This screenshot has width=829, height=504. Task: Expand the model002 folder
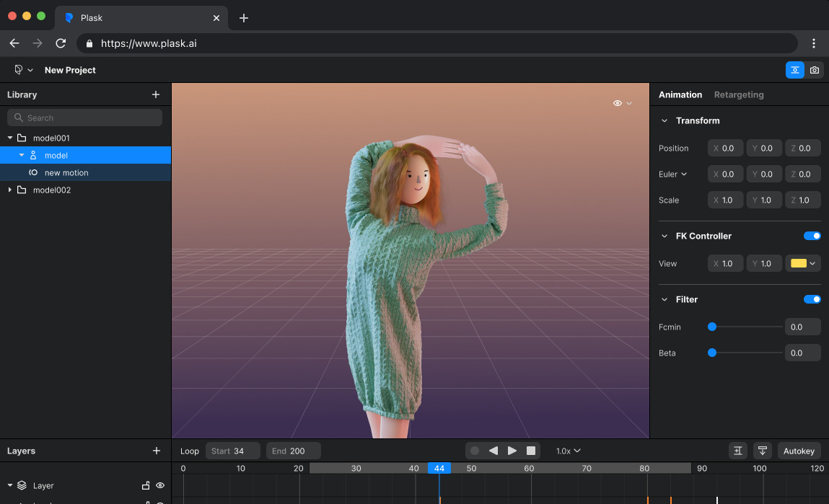point(10,190)
